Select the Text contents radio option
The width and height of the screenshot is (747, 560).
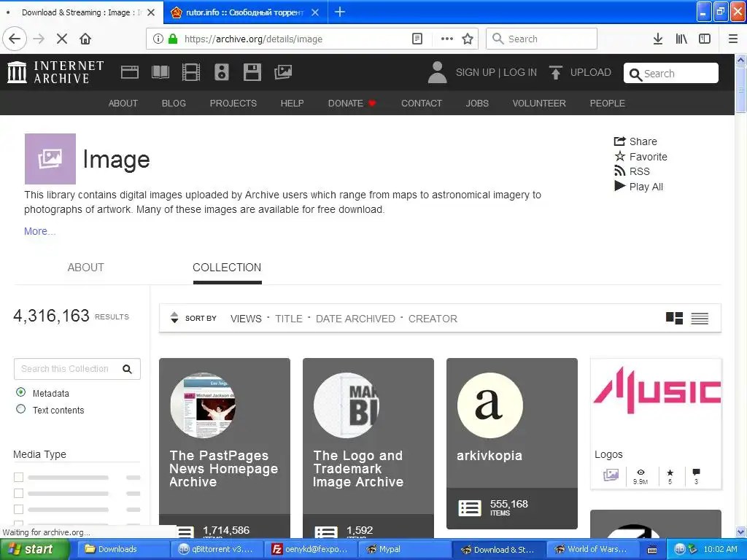click(x=20, y=408)
